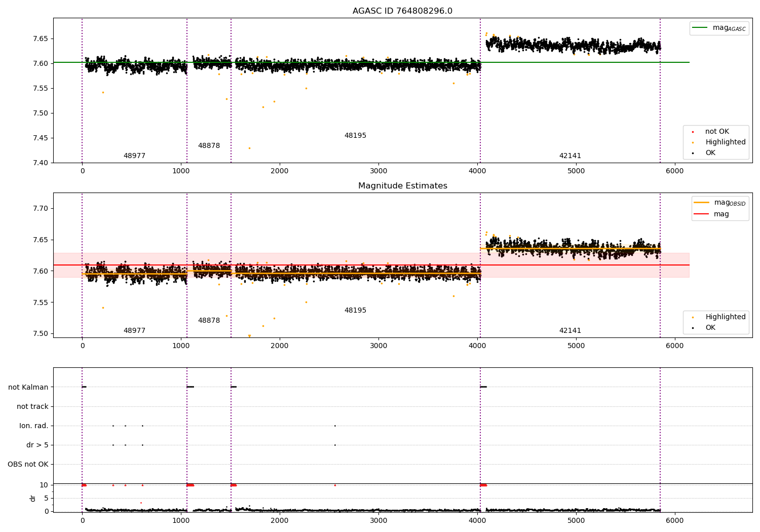Click the 5000 x-tick label of bottom plot
760x532 pixels.
pos(576,520)
